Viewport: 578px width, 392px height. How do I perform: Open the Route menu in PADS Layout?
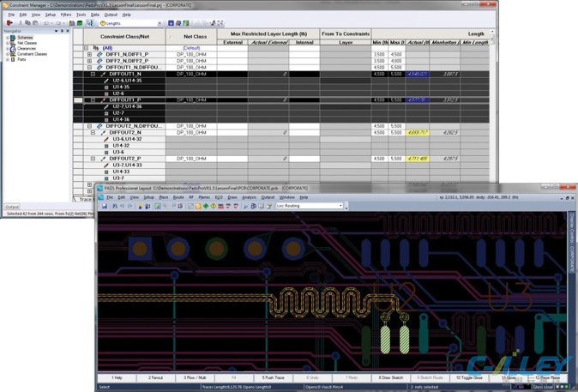tap(178, 197)
